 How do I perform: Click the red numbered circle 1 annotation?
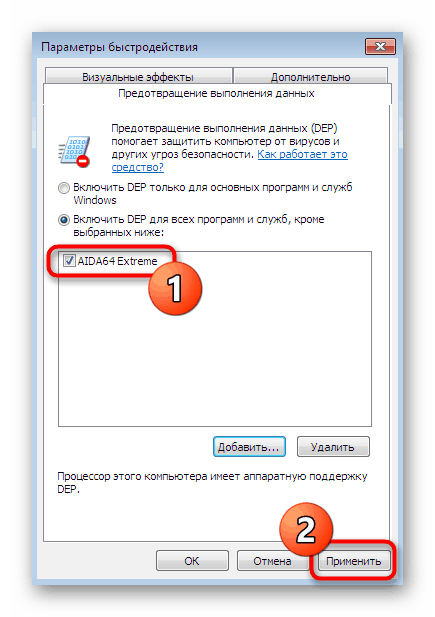point(175,288)
